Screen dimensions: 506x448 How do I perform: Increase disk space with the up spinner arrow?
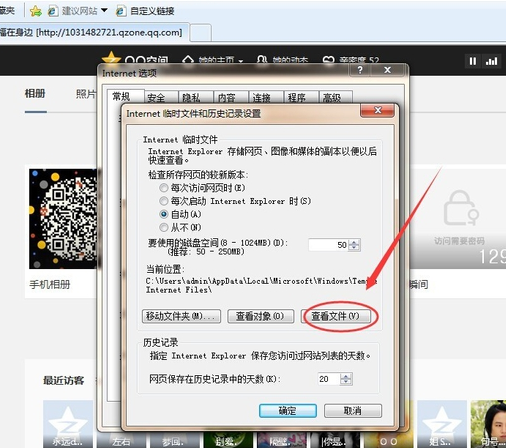pos(354,242)
